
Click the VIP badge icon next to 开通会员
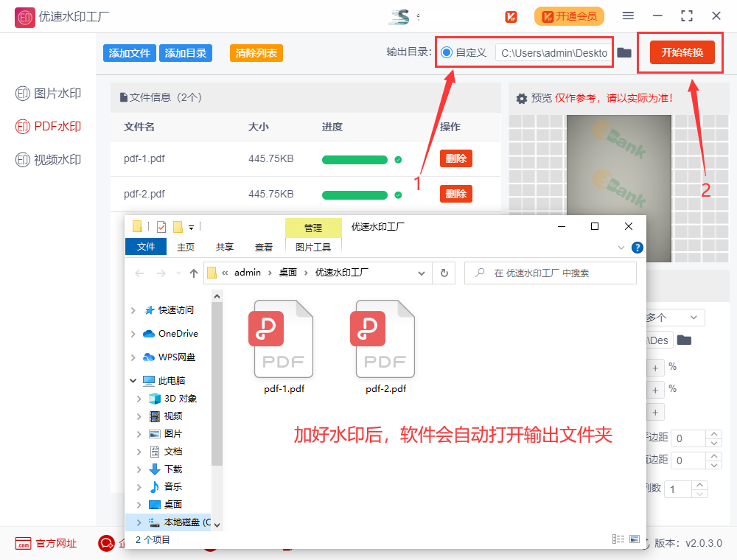click(511, 17)
